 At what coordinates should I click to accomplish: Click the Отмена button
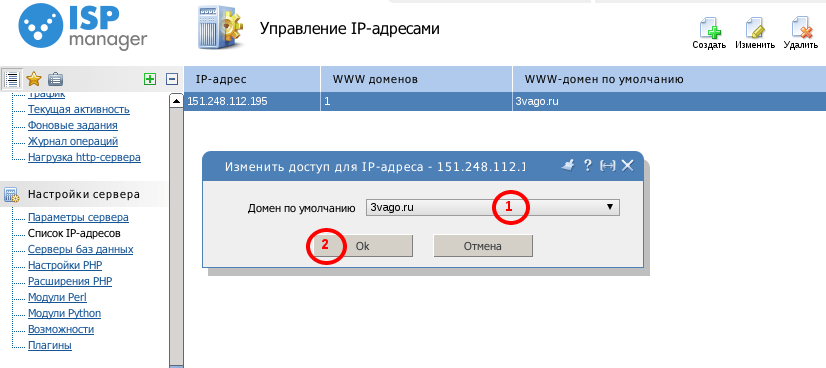pos(483,246)
